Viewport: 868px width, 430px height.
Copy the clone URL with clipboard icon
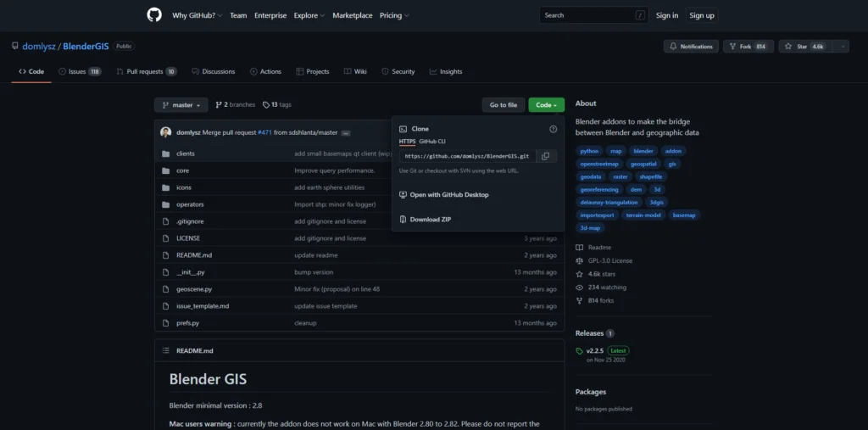point(546,156)
